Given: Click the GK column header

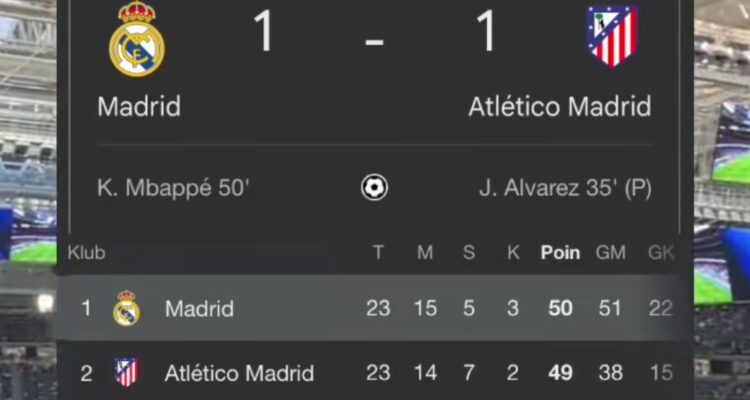Looking at the screenshot, I should point(661,253).
